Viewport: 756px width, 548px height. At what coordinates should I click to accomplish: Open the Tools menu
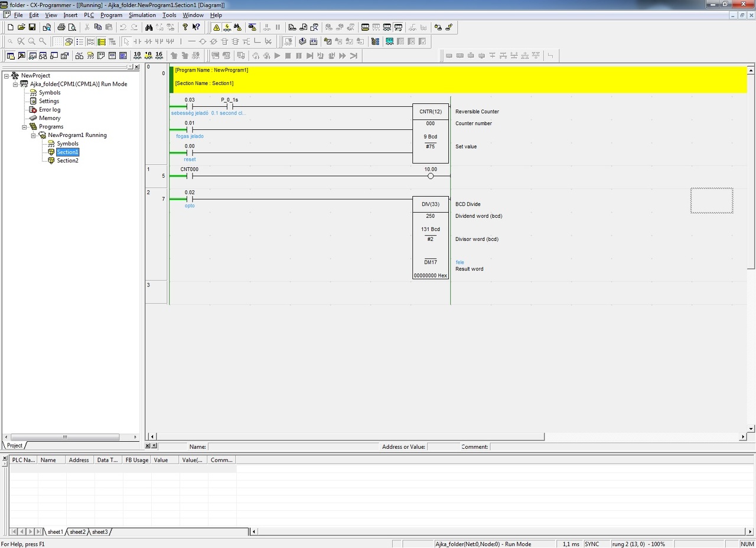[x=170, y=15]
